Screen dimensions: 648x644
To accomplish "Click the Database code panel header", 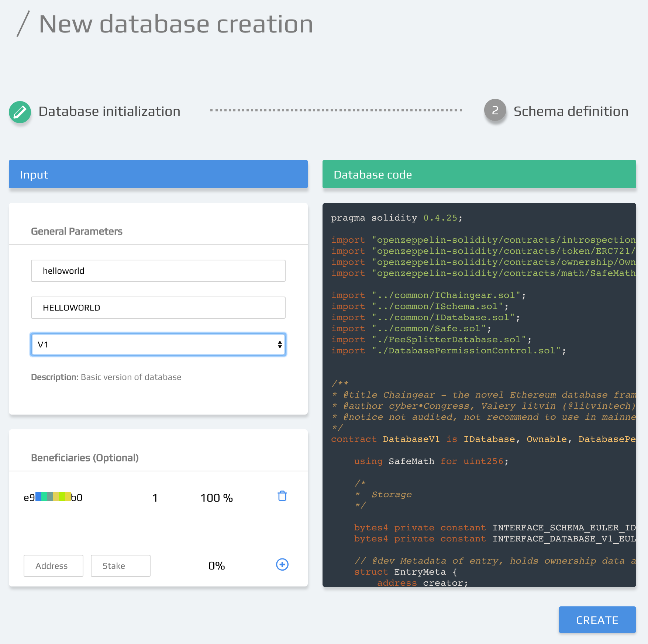I will pyautogui.click(x=479, y=174).
